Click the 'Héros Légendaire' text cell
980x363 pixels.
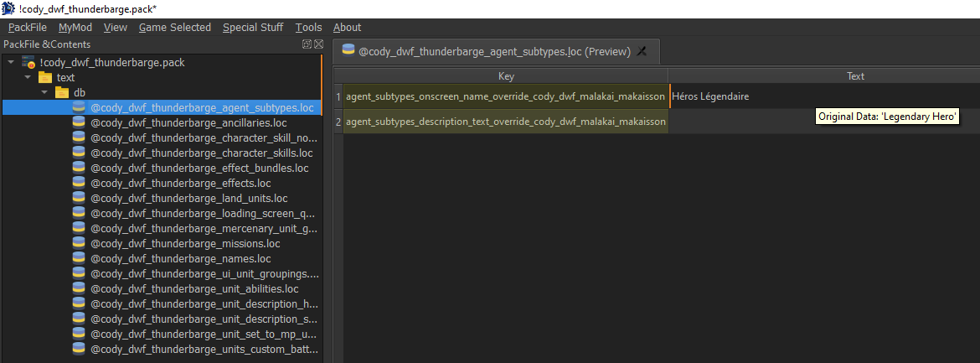click(824, 96)
